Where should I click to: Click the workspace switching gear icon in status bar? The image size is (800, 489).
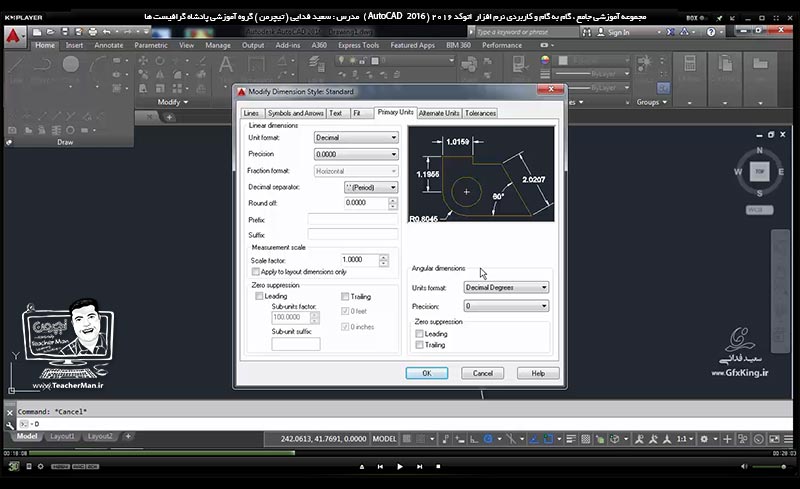704,439
